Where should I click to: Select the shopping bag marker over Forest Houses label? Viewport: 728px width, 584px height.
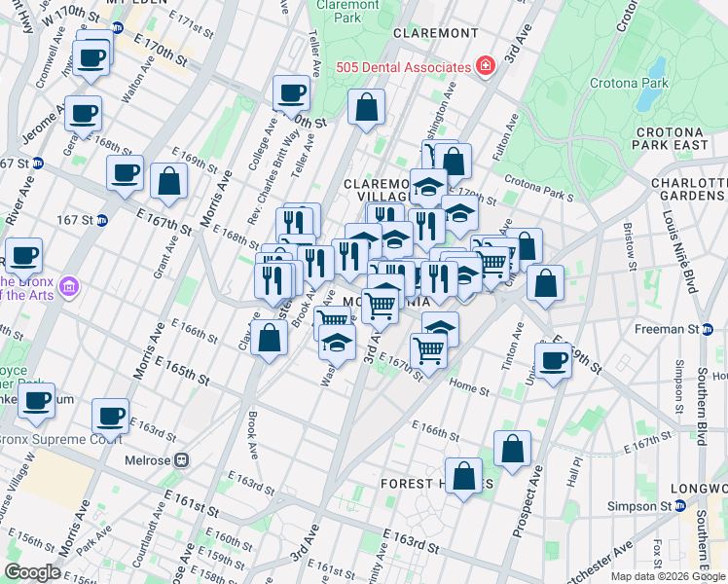click(x=463, y=477)
